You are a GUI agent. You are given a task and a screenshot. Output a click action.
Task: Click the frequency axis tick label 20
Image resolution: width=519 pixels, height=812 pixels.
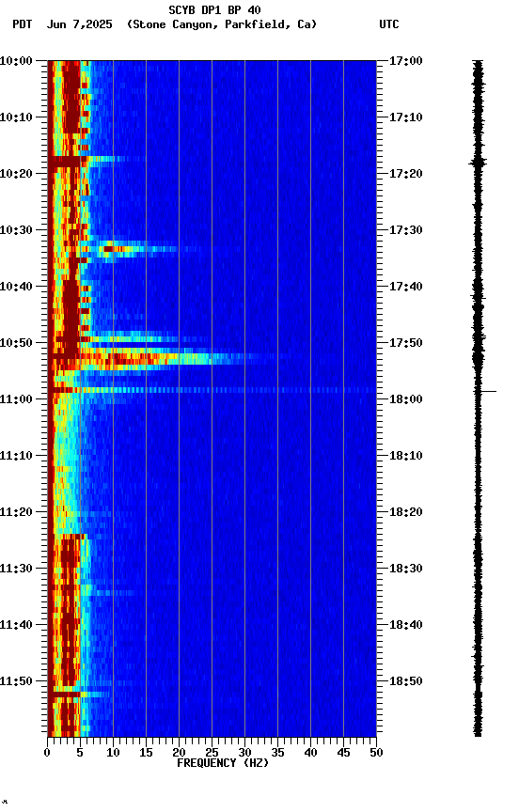click(x=179, y=753)
